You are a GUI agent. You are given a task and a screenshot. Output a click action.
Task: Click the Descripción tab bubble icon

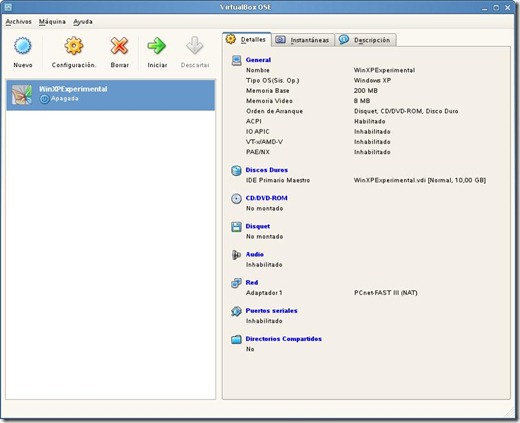(344, 39)
